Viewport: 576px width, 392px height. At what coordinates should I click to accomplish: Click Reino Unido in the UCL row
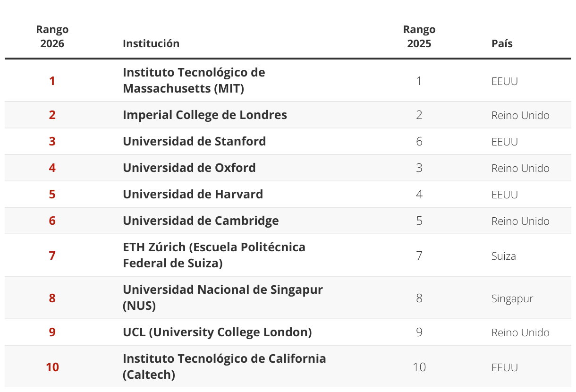pyautogui.click(x=520, y=332)
